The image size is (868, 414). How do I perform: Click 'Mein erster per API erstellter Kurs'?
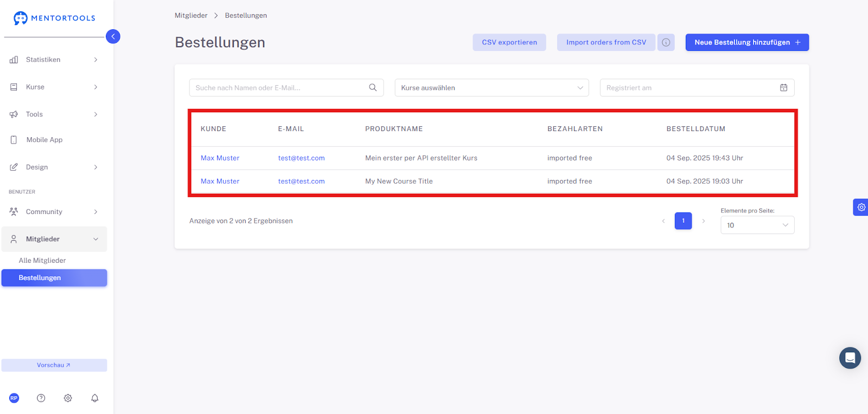point(421,158)
